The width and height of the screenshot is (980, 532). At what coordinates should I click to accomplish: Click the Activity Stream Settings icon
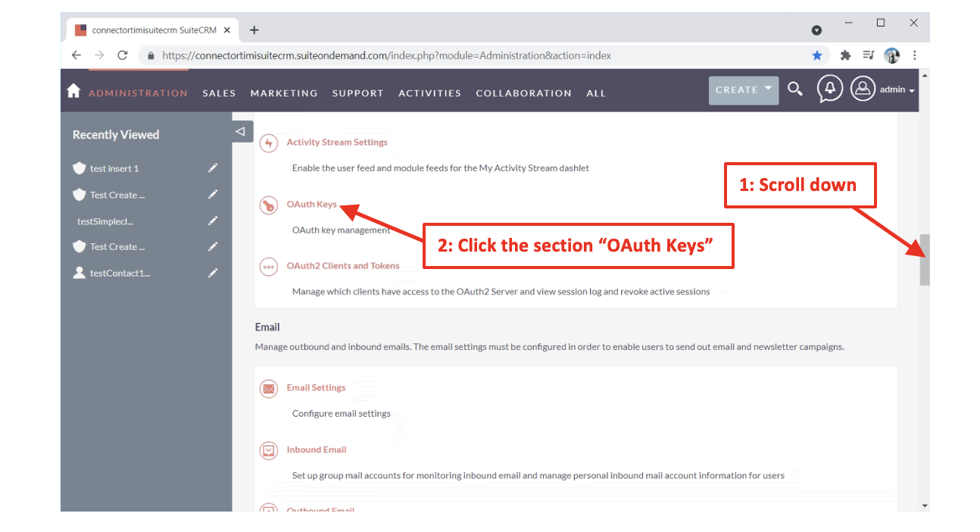[268, 143]
